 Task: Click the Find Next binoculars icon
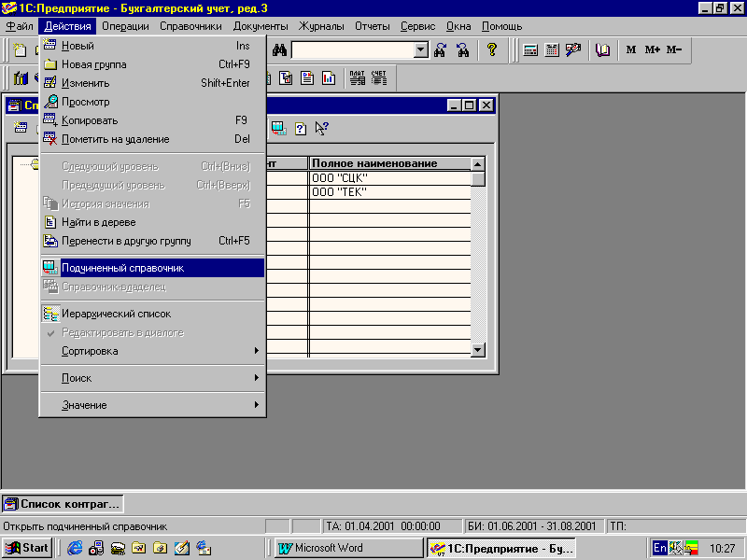click(x=440, y=49)
